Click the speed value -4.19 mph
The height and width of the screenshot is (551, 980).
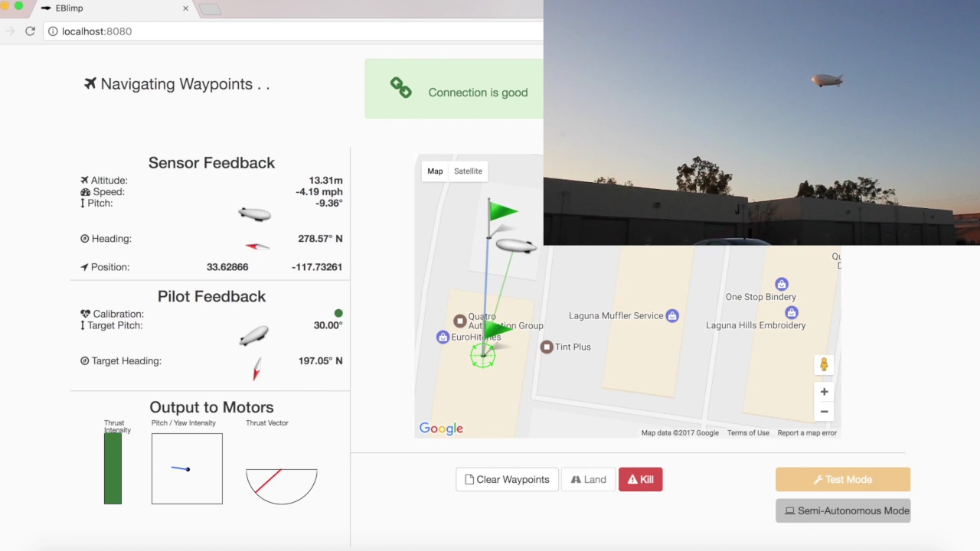coord(319,192)
